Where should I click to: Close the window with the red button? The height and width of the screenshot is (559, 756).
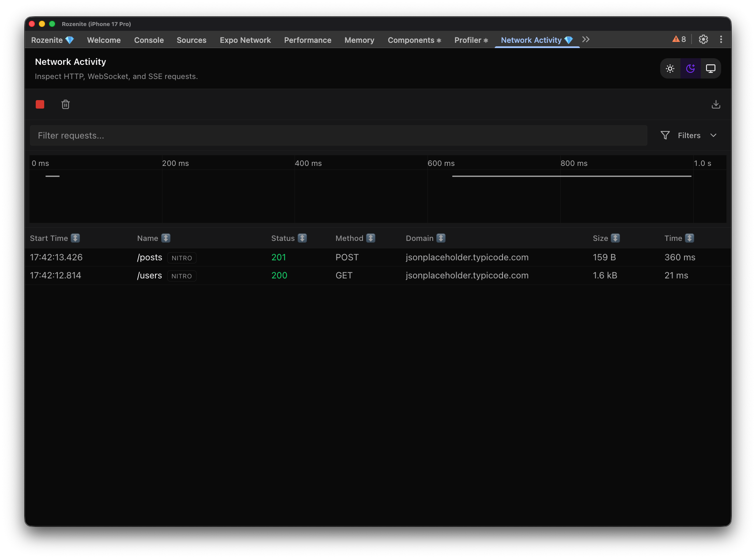coord(32,24)
